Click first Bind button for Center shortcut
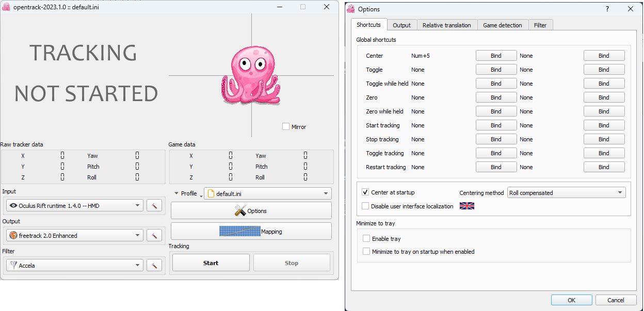644x311 pixels. (x=496, y=56)
